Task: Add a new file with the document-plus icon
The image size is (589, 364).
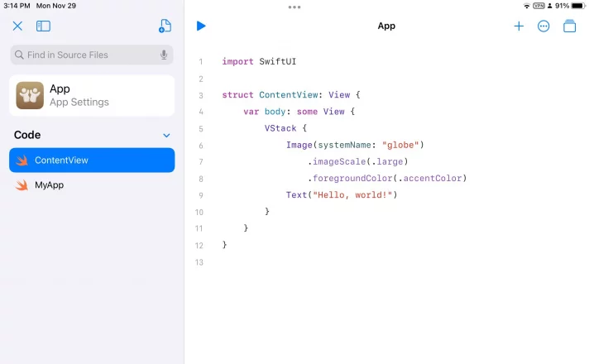Action: click(x=165, y=26)
